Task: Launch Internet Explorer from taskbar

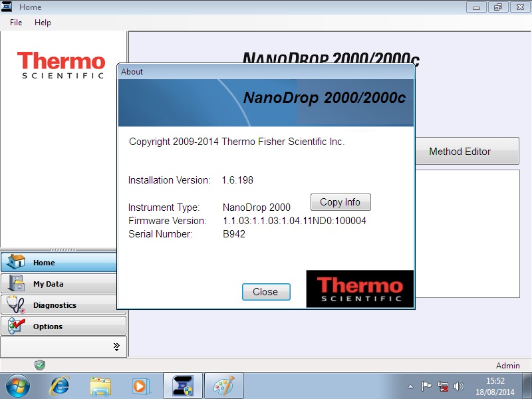Action: pos(59,386)
